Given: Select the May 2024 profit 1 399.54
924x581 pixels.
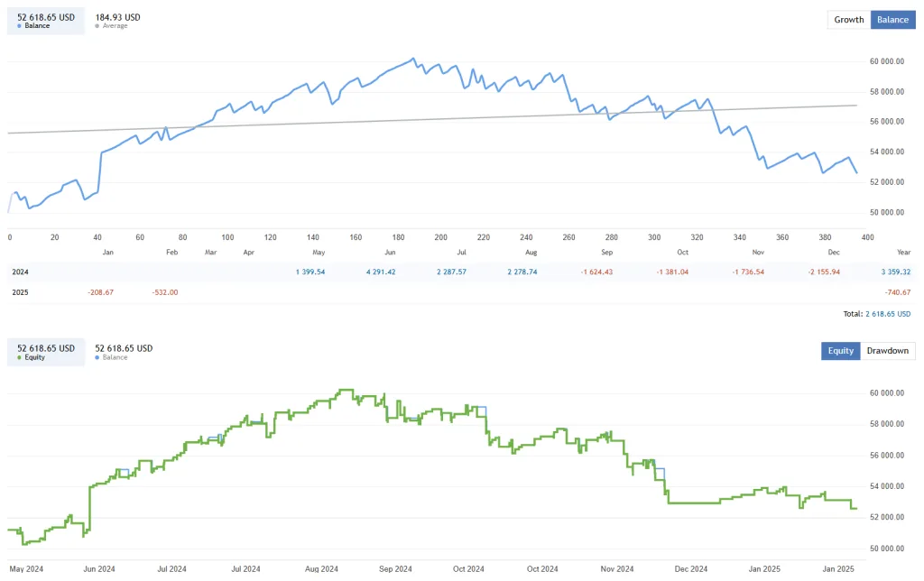Looking at the screenshot, I should click(309, 272).
